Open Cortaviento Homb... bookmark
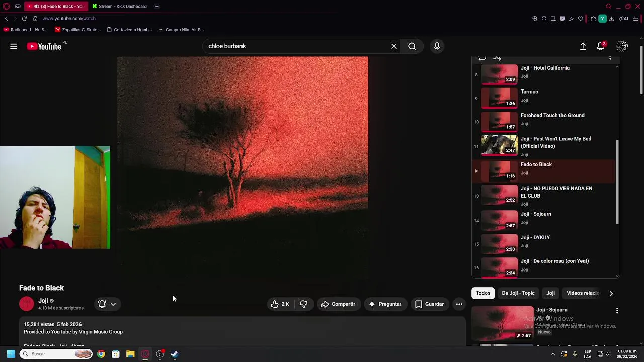Screen dimensions: 644x362 [x=129, y=30]
